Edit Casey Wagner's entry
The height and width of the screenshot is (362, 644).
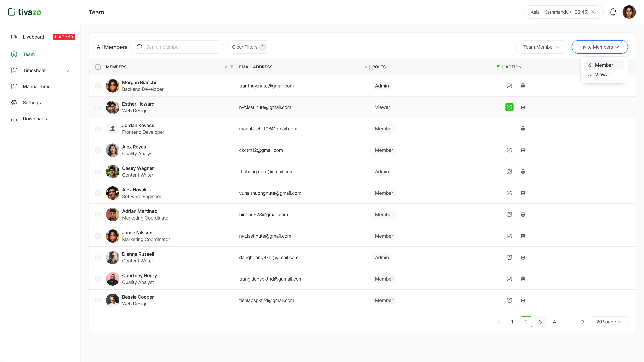point(509,172)
